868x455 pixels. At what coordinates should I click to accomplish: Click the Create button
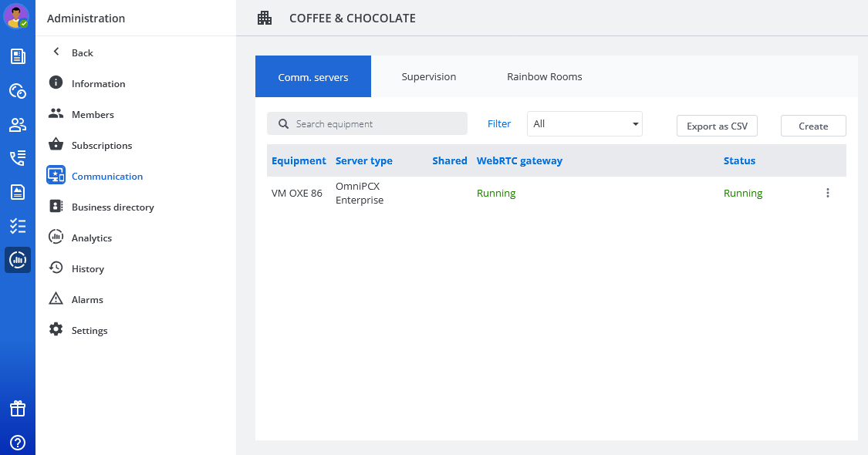[813, 126]
